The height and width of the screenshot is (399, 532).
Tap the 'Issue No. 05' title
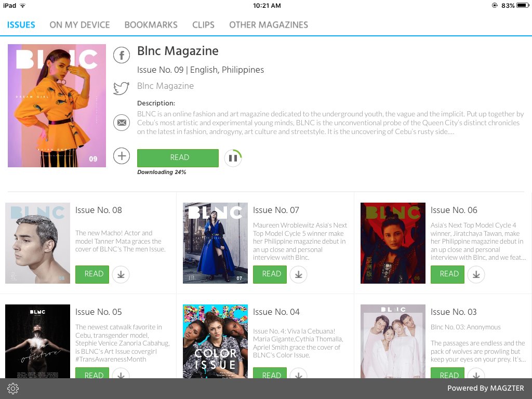pyautogui.click(x=98, y=312)
